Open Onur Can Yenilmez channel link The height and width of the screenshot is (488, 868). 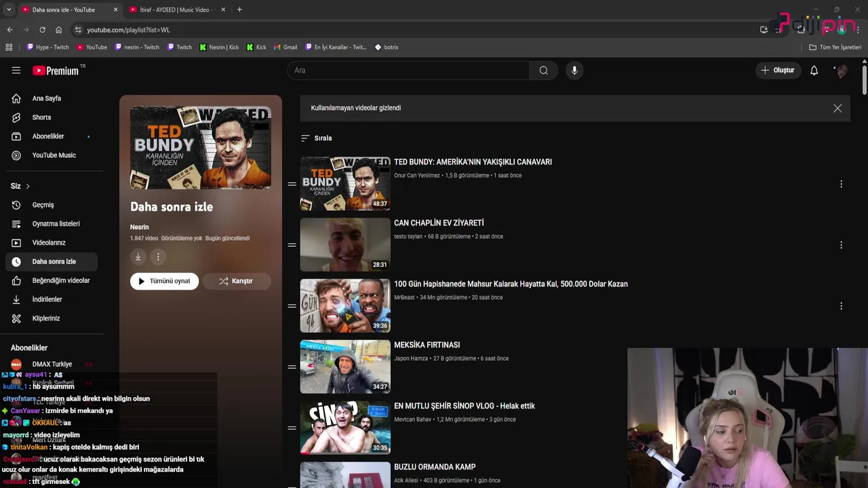pos(417,176)
